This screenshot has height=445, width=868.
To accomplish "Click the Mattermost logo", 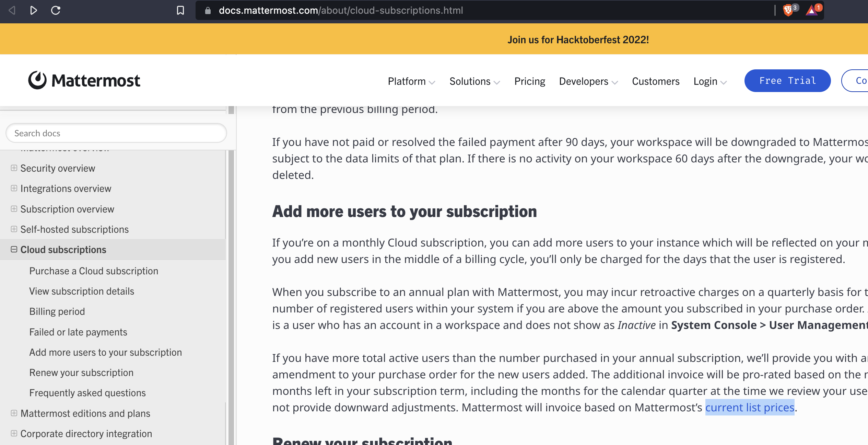I will (84, 80).
